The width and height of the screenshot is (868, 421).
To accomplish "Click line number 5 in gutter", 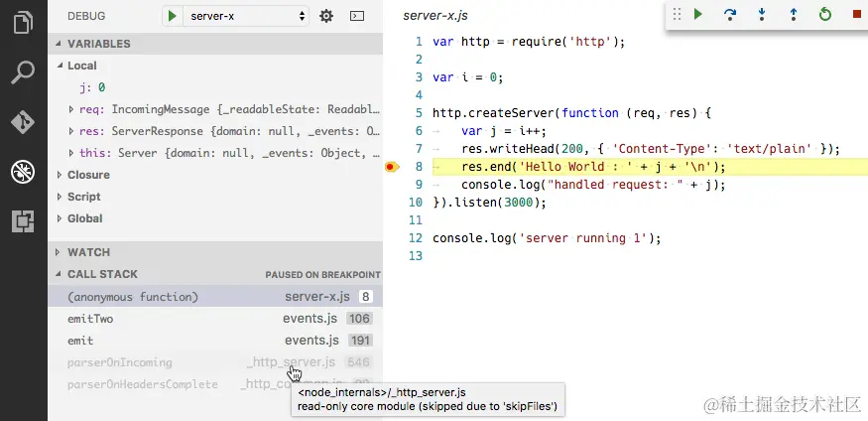I will [x=419, y=113].
